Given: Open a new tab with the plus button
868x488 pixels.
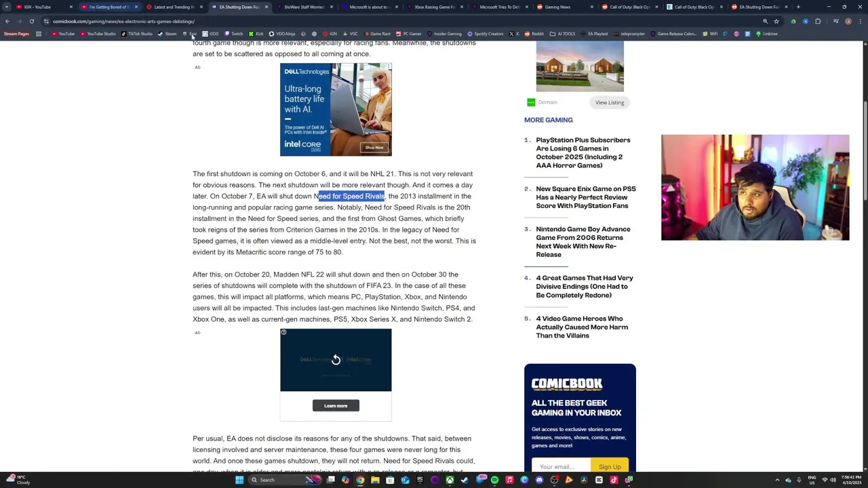Looking at the screenshot, I should coord(798,7).
